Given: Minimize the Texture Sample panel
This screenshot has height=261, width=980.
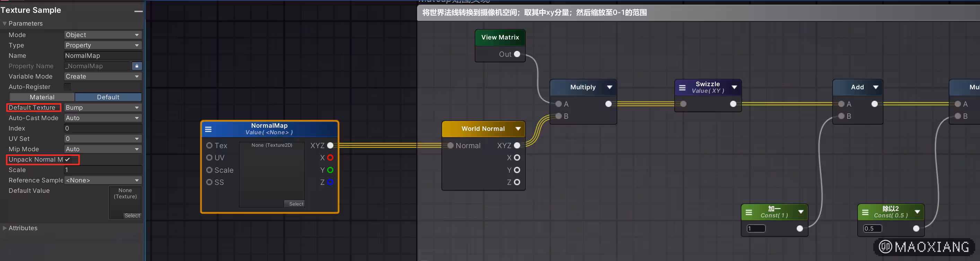Looking at the screenshot, I should 139,11.
